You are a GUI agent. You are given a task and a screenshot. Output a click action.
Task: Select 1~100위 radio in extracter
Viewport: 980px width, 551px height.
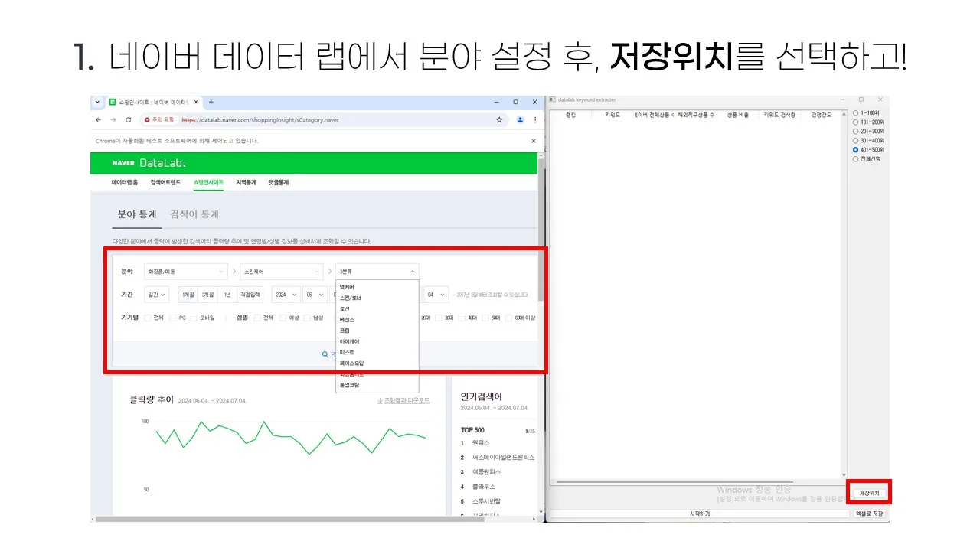(855, 113)
